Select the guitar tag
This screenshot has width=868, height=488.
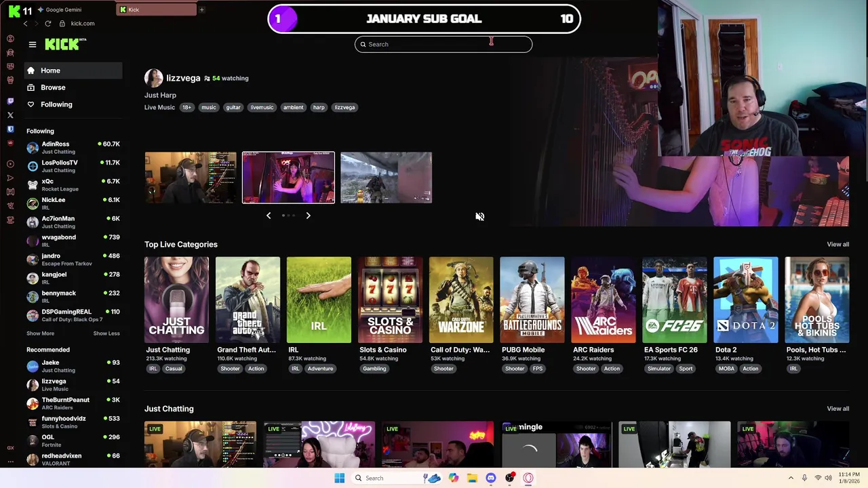(233, 107)
